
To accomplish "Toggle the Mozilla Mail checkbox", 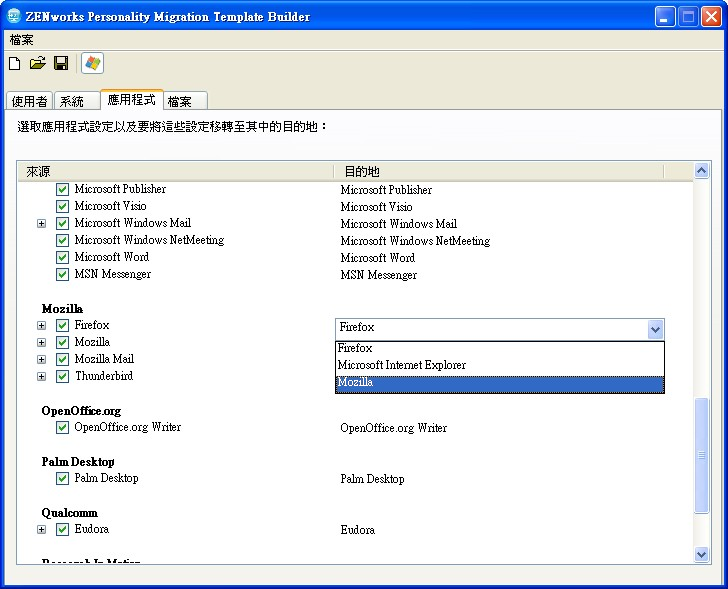I will pos(62,359).
